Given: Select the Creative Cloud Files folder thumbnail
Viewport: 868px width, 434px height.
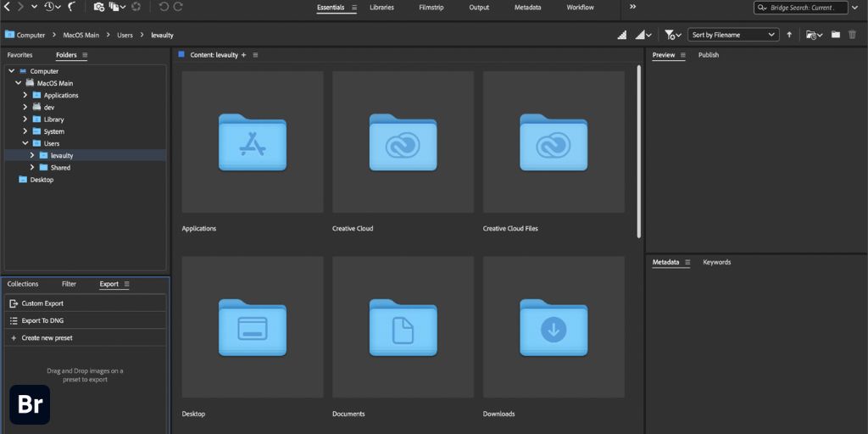Looking at the screenshot, I should point(554,142).
